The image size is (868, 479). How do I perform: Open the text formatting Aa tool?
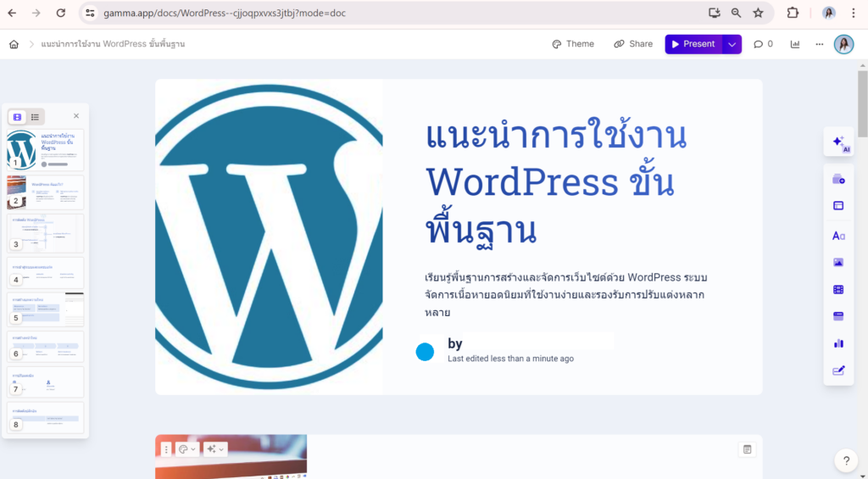tap(838, 236)
